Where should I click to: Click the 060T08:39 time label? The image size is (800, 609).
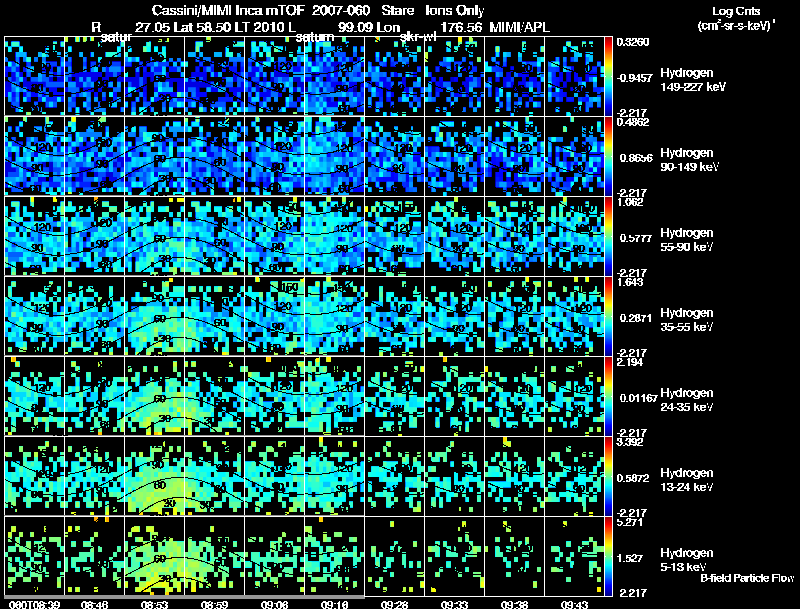coord(35,605)
